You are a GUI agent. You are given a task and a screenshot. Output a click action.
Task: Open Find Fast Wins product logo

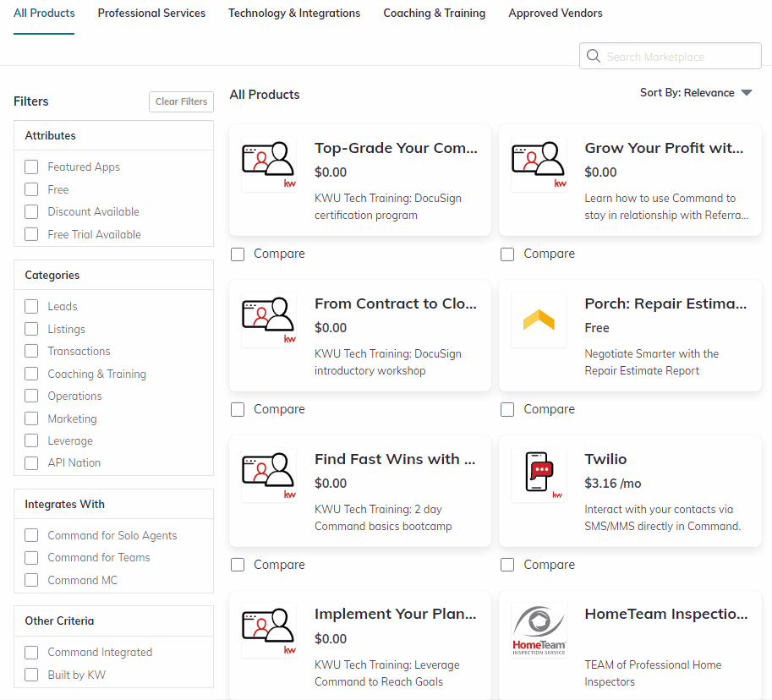pyautogui.click(x=269, y=475)
